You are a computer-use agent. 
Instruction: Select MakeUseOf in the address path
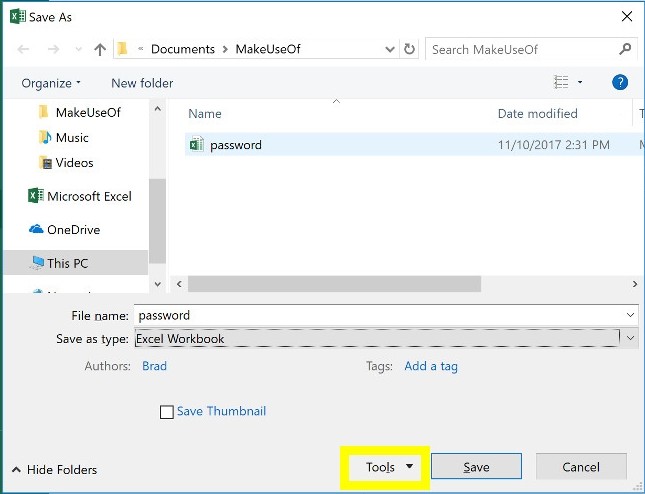268,49
